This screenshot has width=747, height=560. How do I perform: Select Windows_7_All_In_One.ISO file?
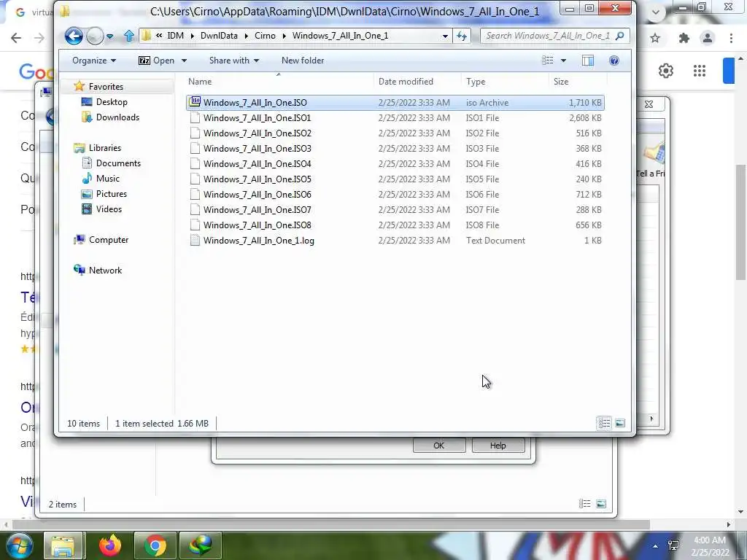395,102
